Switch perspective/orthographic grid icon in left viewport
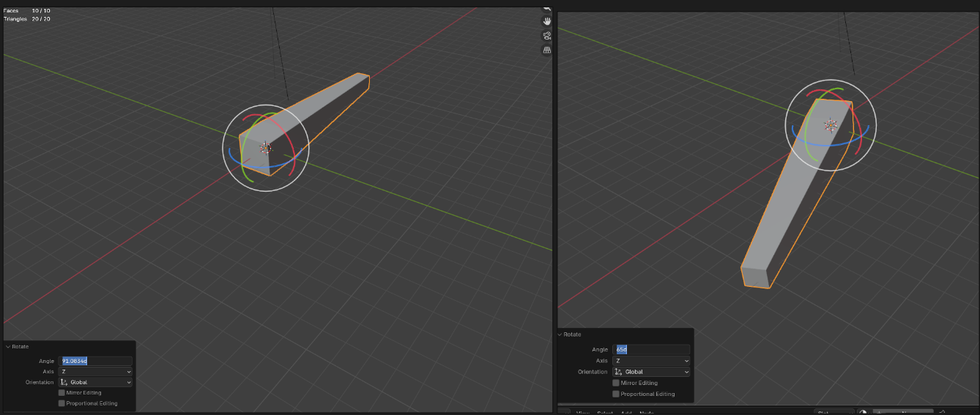 point(546,51)
